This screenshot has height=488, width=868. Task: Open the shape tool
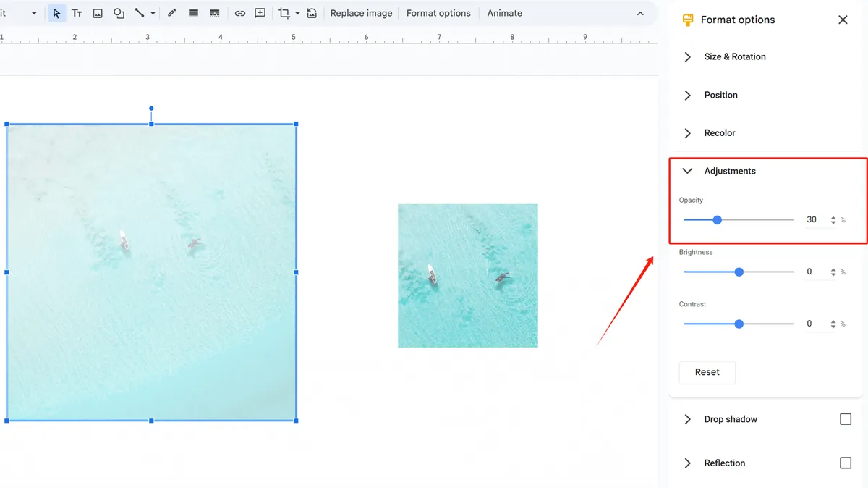point(119,14)
